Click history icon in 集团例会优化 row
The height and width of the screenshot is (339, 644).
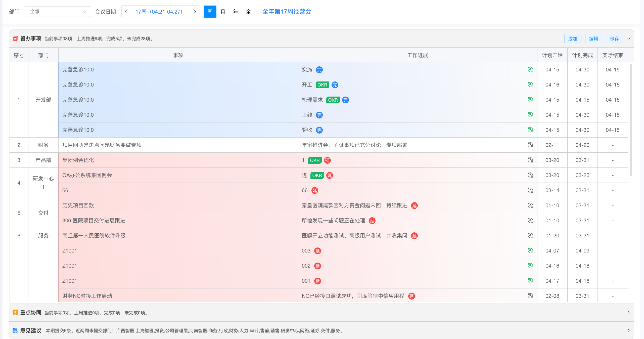(x=530, y=160)
